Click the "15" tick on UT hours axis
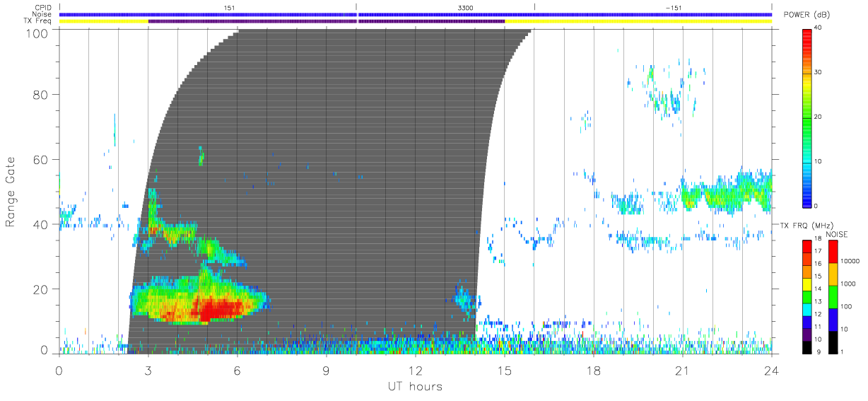The image size is (868, 401). [x=504, y=370]
